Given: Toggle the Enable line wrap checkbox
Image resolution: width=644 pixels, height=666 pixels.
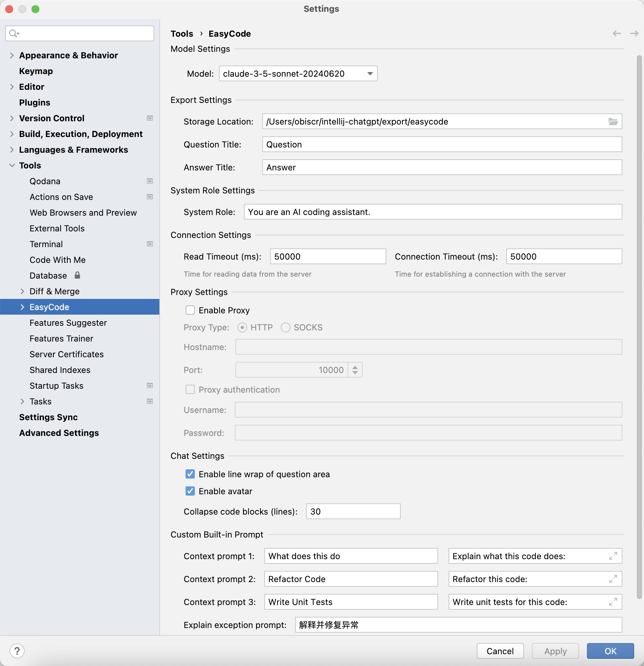Looking at the screenshot, I should [x=191, y=474].
